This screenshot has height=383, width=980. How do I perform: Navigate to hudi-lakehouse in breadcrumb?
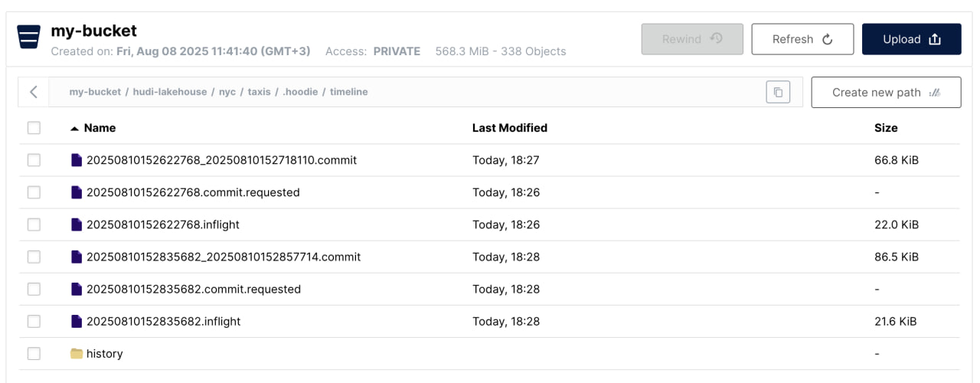tap(170, 92)
